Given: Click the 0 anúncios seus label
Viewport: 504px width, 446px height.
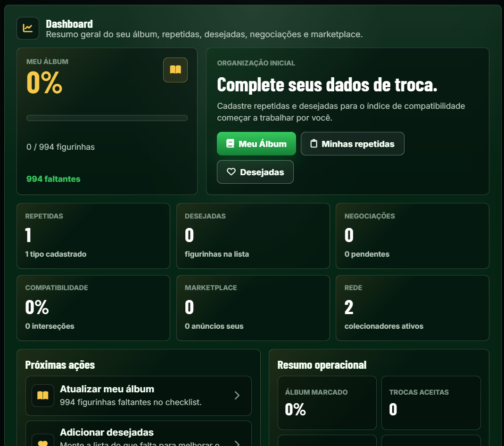Looking at the screenshot, I should click(x=214, y=326).
